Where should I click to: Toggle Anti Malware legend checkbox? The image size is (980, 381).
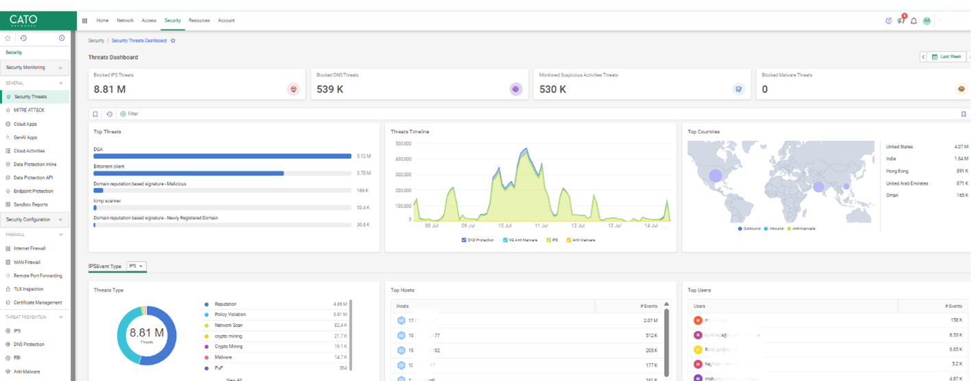point(568,241)
